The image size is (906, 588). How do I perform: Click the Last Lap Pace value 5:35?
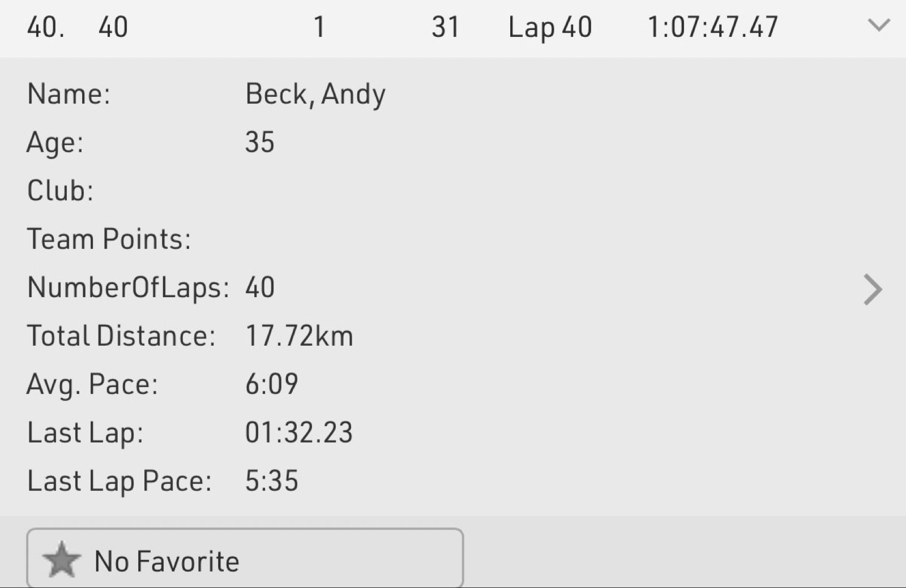271,481
